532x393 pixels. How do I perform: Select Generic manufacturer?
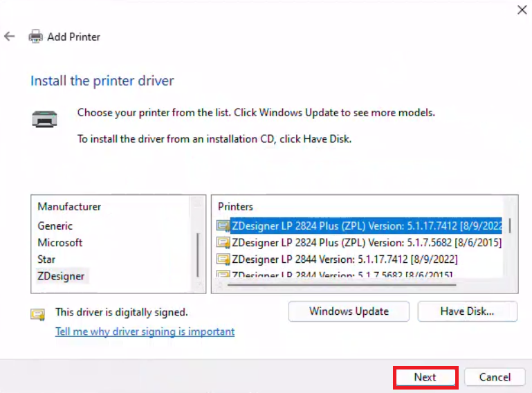tap(55, 226)
